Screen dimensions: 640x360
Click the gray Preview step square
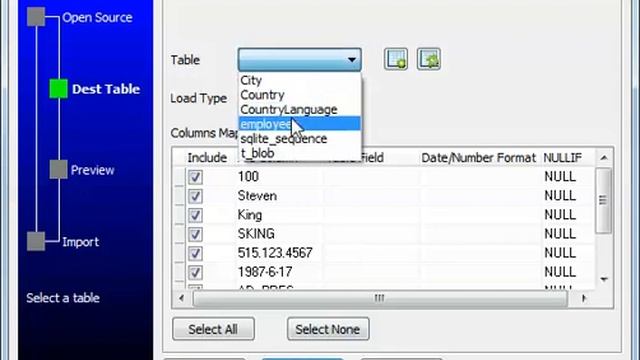tap(58, 169)
